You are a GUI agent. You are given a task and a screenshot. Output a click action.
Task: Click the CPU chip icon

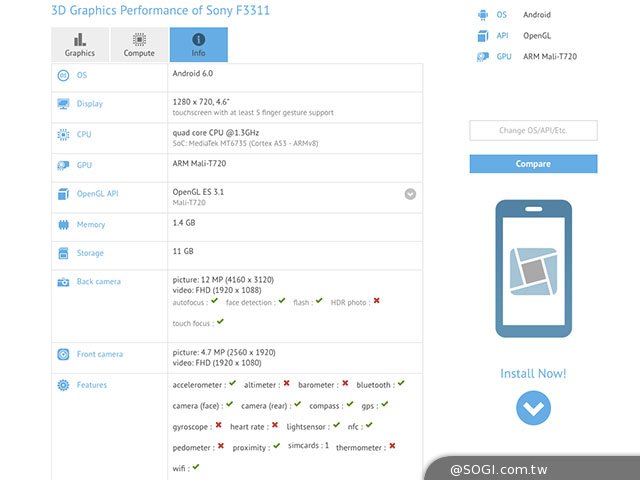click(63, 134)
